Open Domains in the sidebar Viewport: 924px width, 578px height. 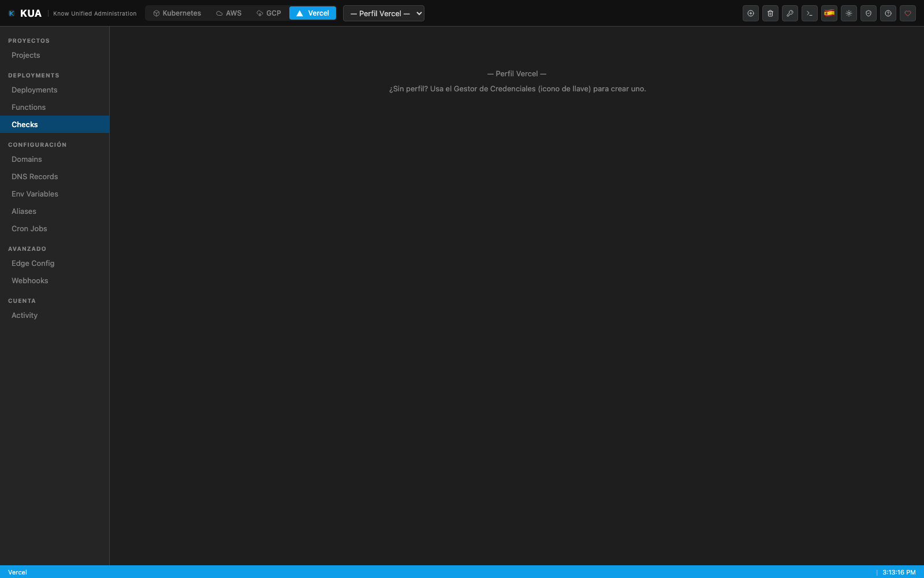(54, 160)
